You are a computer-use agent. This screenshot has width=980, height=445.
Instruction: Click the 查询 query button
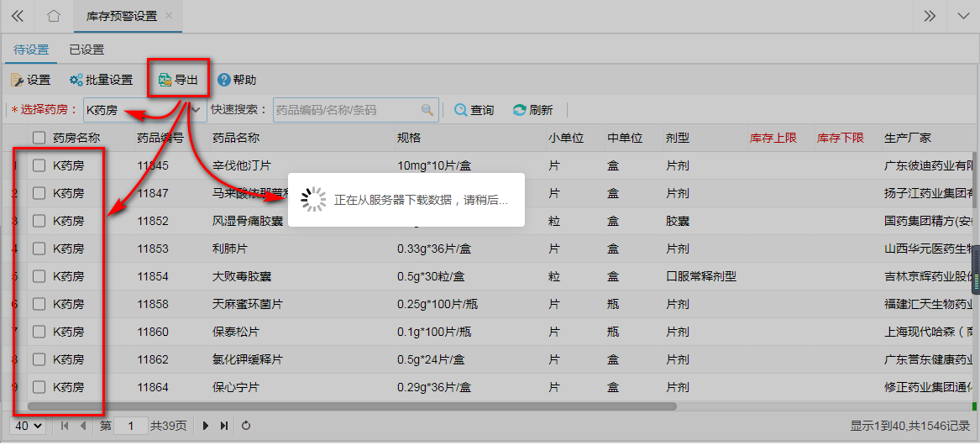474,110
